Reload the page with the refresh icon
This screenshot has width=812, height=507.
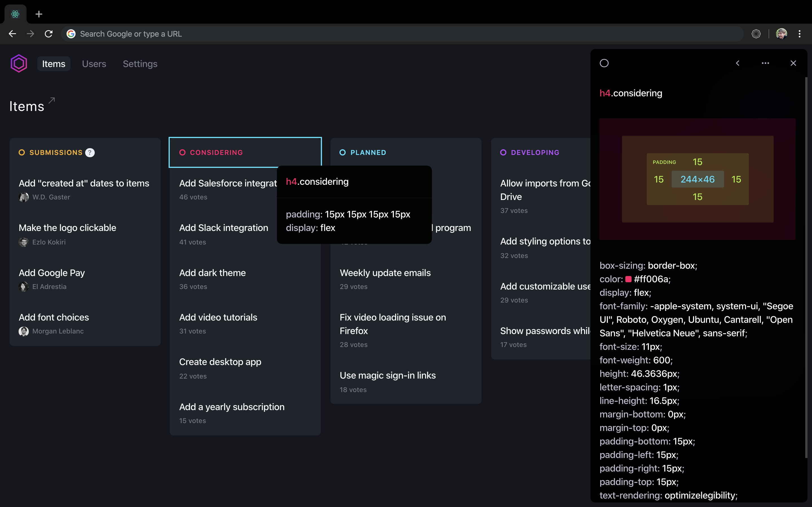[49, 34]
